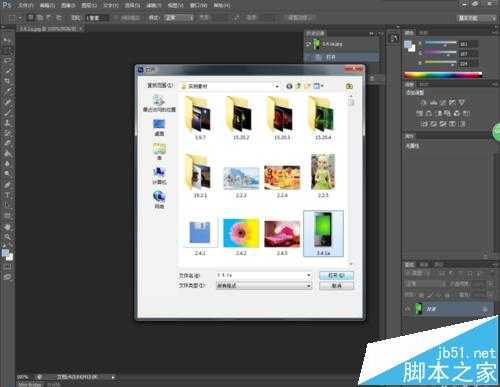
Task: Click New selection icon in options bar
Action: (31, 17)
